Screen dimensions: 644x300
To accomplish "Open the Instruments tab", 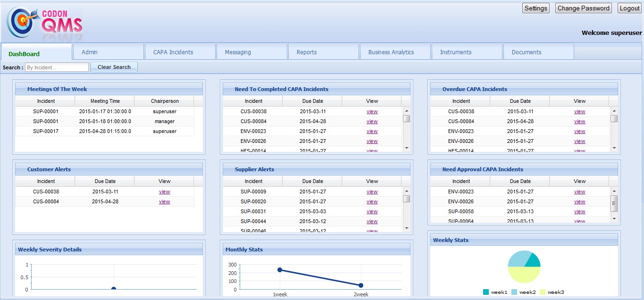I will (x=467, y=52).
